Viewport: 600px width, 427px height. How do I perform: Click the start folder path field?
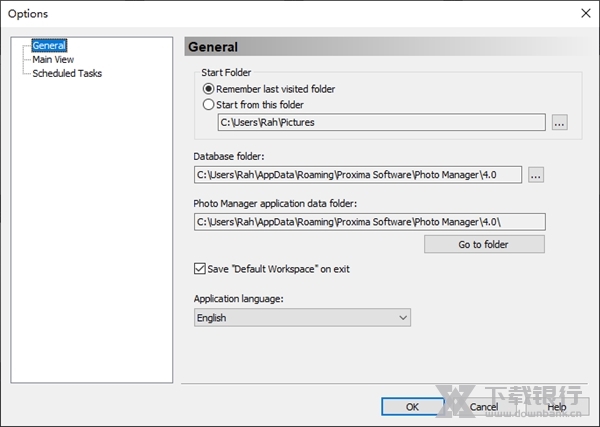[x=381, y=123]
